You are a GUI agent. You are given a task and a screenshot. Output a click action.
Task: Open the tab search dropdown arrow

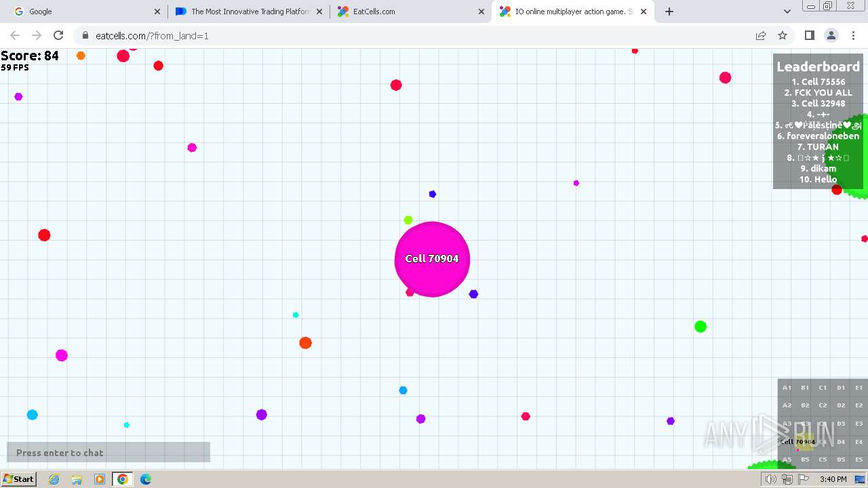pos(787,12)
